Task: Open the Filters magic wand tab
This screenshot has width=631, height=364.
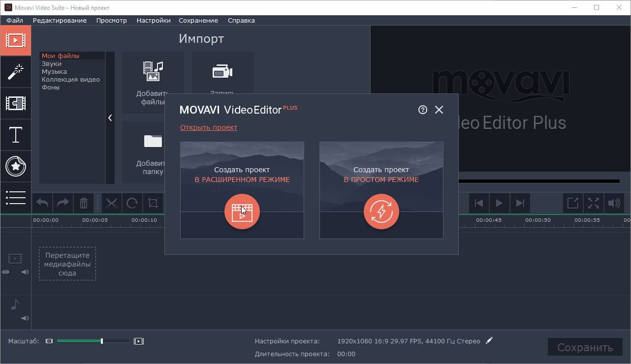Action: [x=15, y=72]
